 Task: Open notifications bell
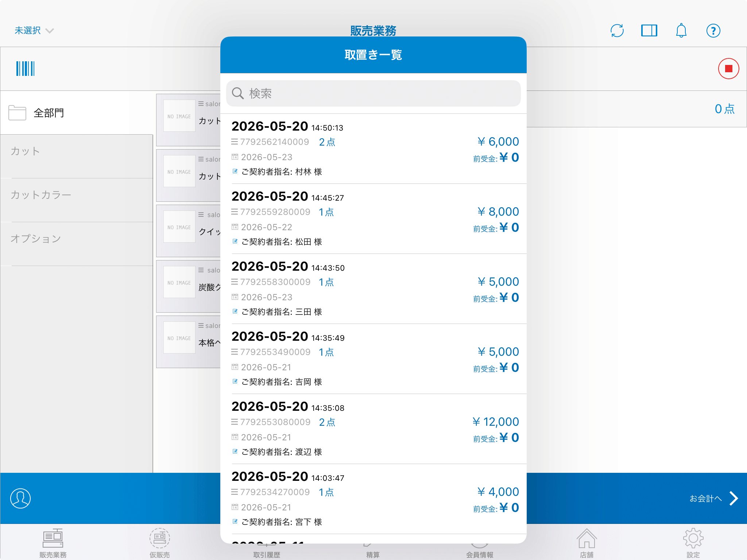coord(681,31)
